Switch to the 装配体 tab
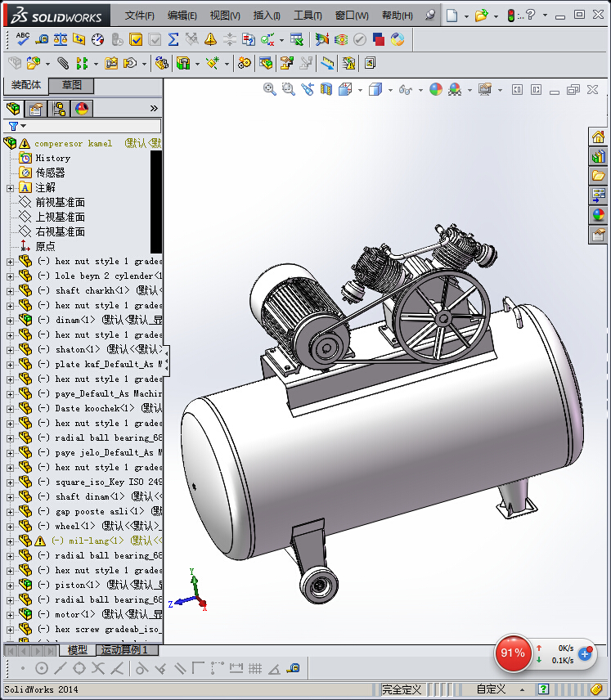 click(26, 85)
